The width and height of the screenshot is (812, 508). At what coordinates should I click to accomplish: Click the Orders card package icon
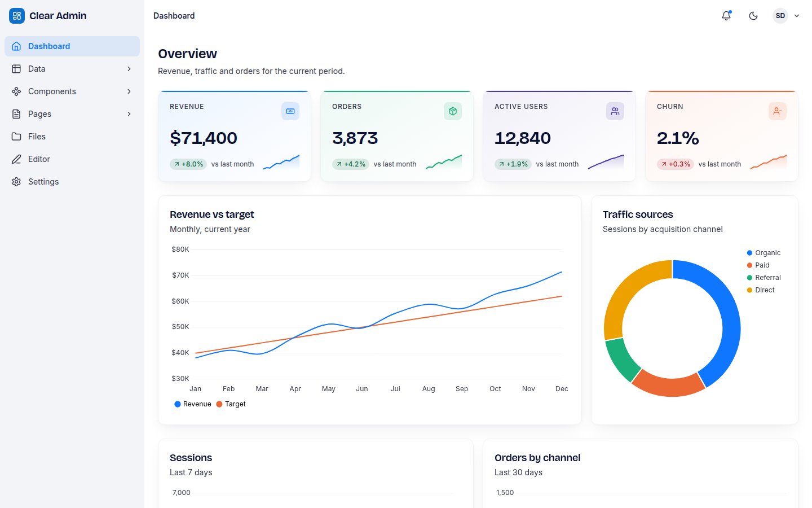tap(453, 111)
